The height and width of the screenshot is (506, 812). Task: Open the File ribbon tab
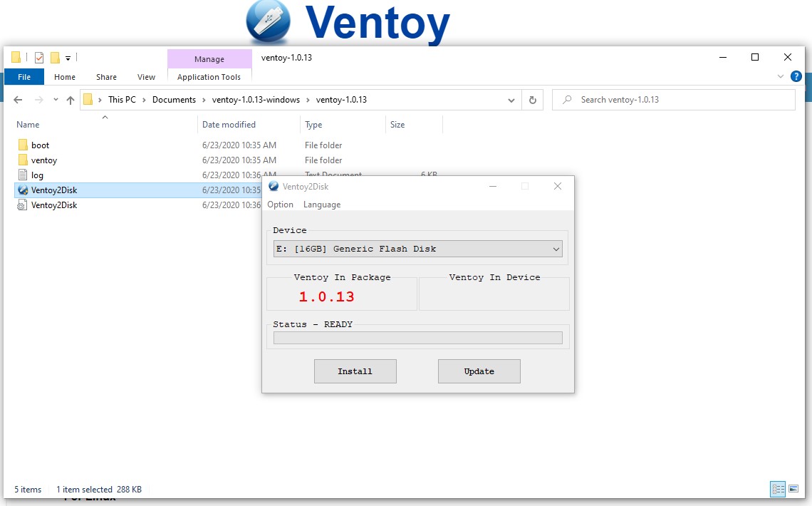24,77
